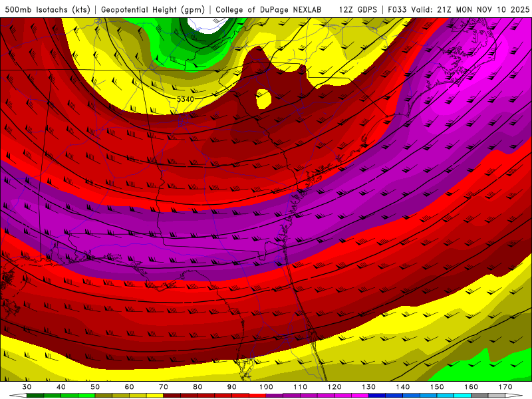The width and height of the screenshot is (532, 399).
Task: Click the 170 value on the color scale
Action: point(505,387)
